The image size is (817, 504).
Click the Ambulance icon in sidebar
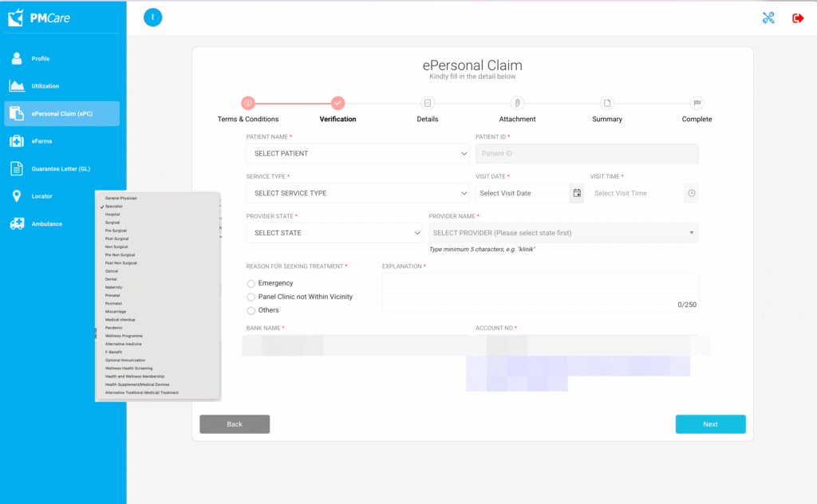tap(17, 224)
